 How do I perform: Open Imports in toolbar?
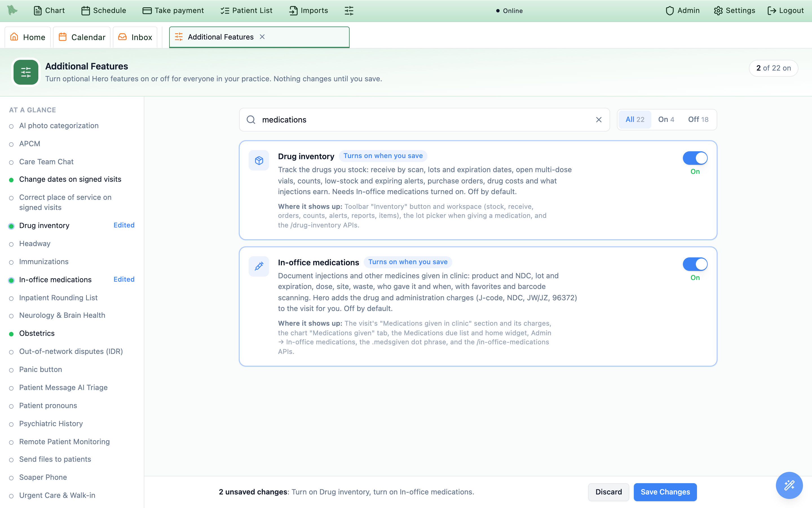click(x=308, y=11)
